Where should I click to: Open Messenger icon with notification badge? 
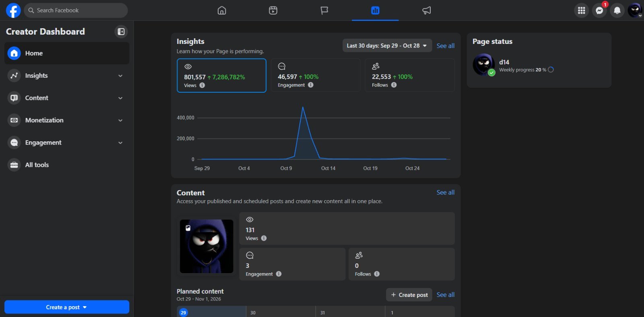(x=599, y=10)
